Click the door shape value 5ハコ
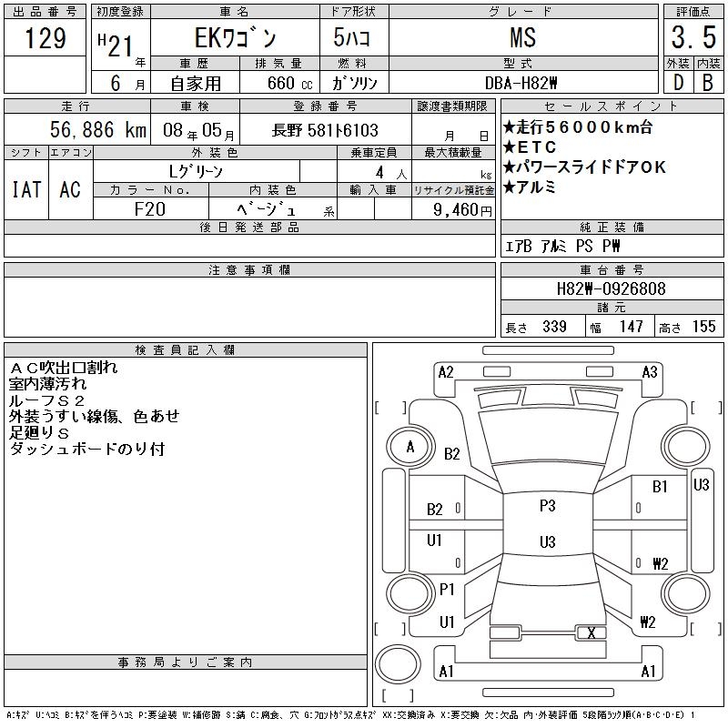 (x=351, y=37)
